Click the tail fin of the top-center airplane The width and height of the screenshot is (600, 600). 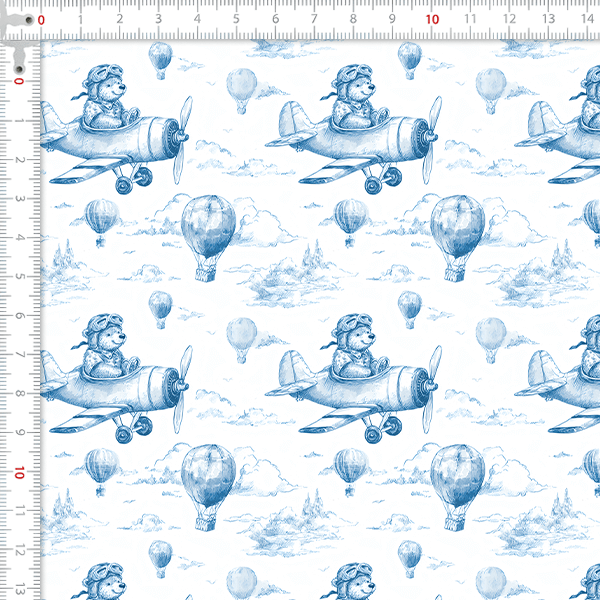[x=292, y=118]
